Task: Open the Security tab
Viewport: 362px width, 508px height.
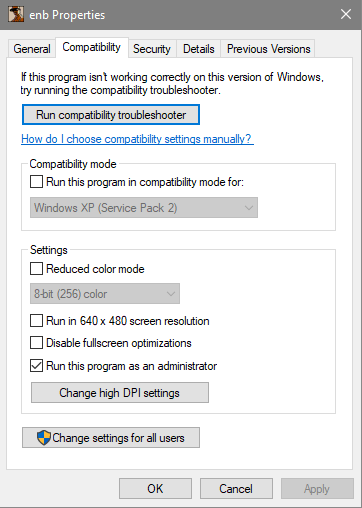Action: (x=152, y=49)
